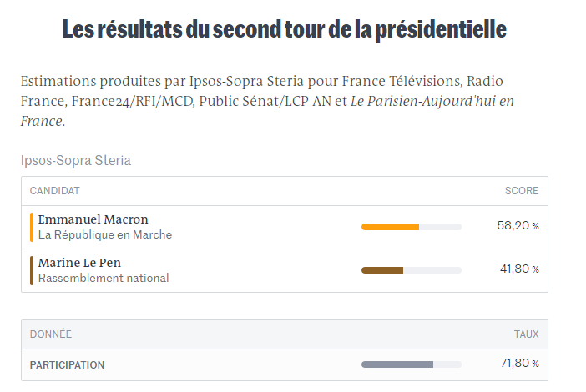Click Marine Le Pen's brown score bar
Viewport: 586px width, 392px height.
tap(383, 270)
